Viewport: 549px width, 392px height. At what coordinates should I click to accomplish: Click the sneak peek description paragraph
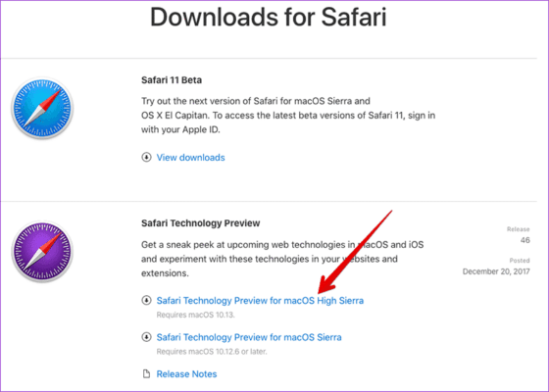pos(282,259)
